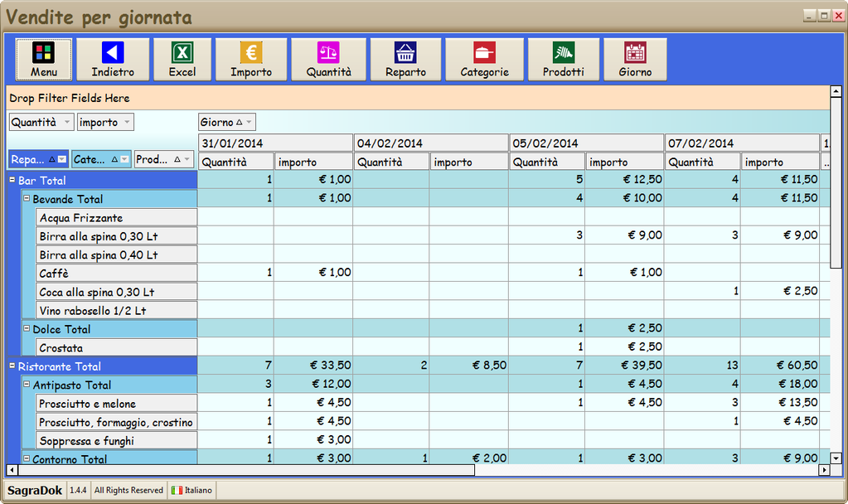
Task: Click the SagraDok label in status bar
Action: [35, 490]
